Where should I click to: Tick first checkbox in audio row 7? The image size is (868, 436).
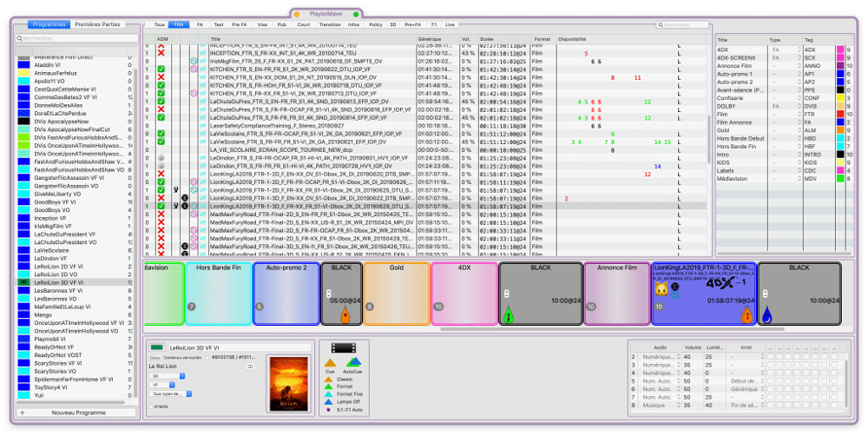(771, 397)
